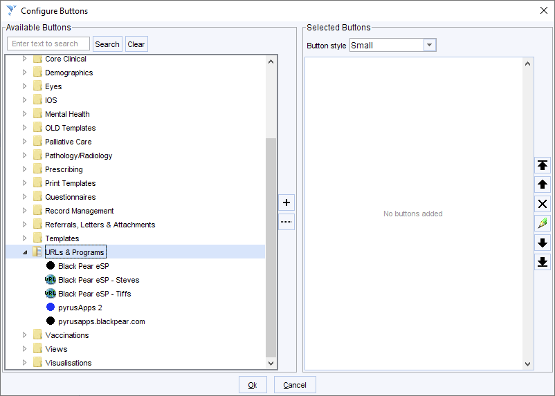Select Referrals, Letters & Attachments item
This screenshot has height=396, width=555.
pos(100,225)
